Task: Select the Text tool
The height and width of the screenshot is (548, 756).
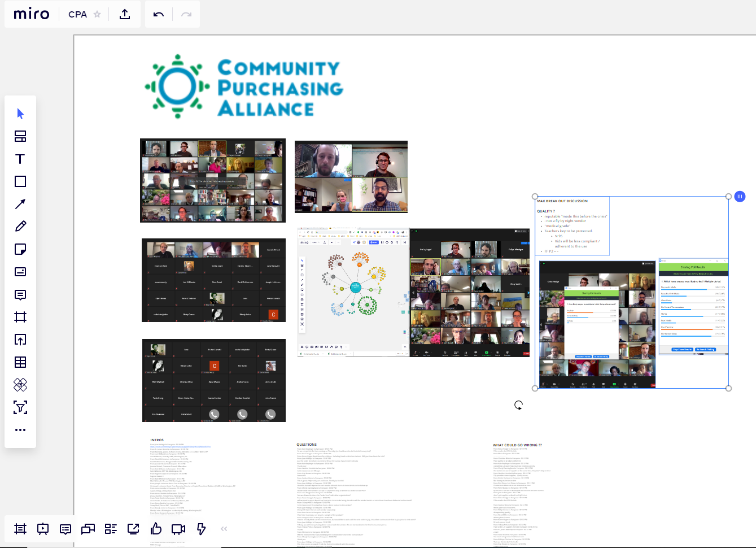Action: (x=20, y=159)
